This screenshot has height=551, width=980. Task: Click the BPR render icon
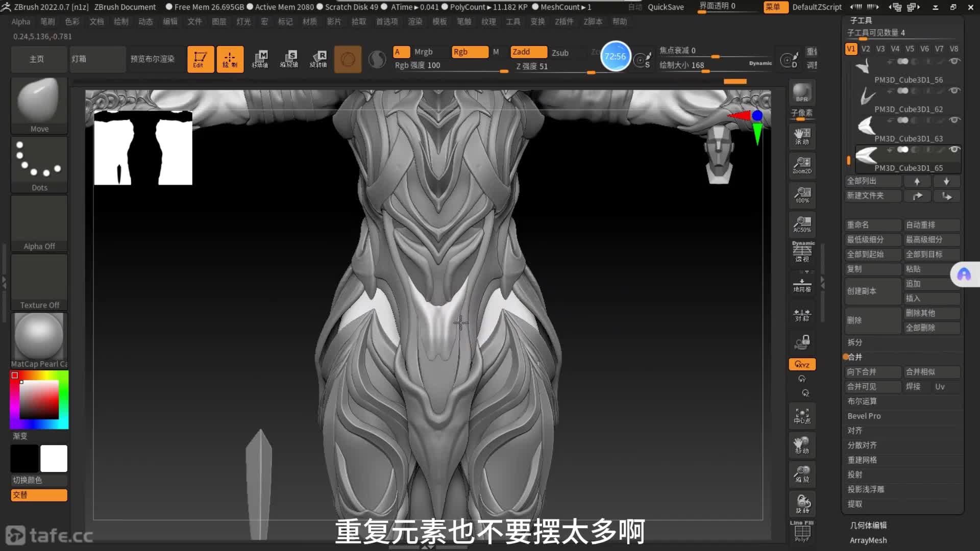802,92
